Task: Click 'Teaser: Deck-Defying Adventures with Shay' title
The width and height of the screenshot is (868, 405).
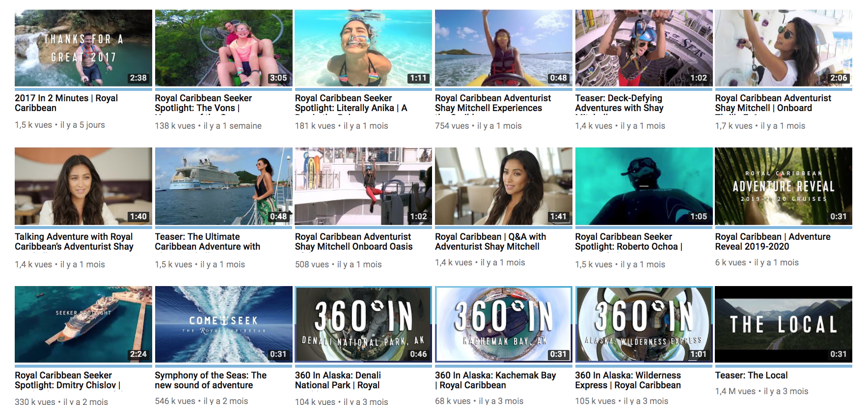Action: (619, 103)
